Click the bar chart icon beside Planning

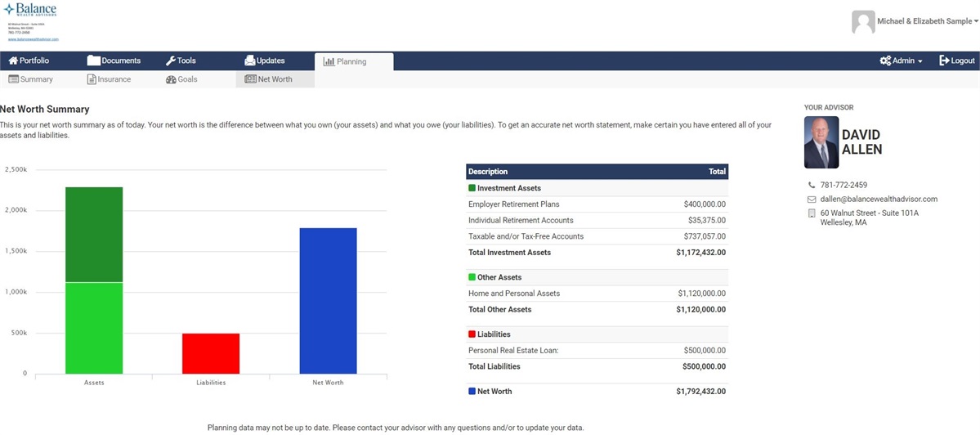coord(329,61)
